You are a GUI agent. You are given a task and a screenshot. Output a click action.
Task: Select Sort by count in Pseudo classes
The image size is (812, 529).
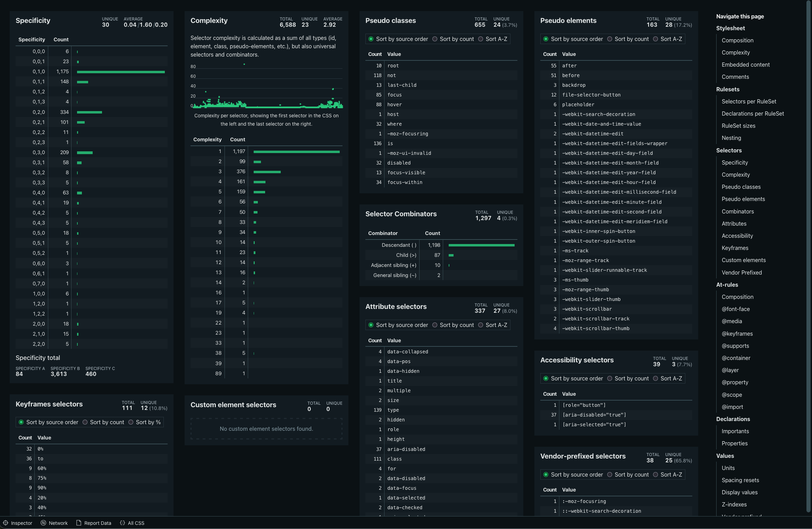tap(453, 39)
